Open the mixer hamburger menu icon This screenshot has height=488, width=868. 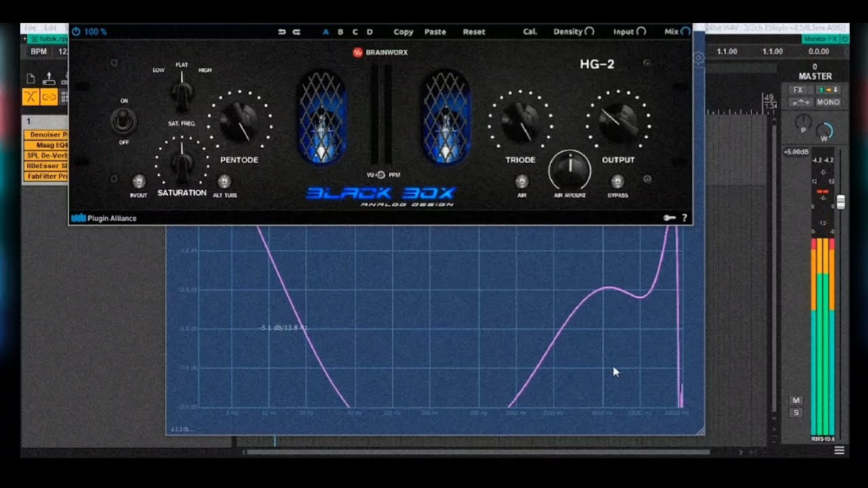point(840,451)
